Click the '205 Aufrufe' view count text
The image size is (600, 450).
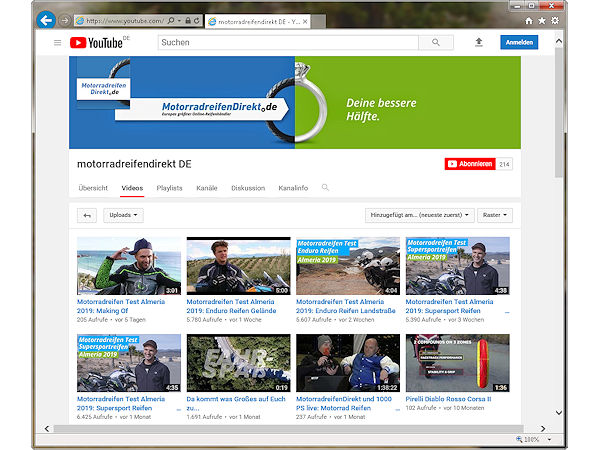point(92,320)
